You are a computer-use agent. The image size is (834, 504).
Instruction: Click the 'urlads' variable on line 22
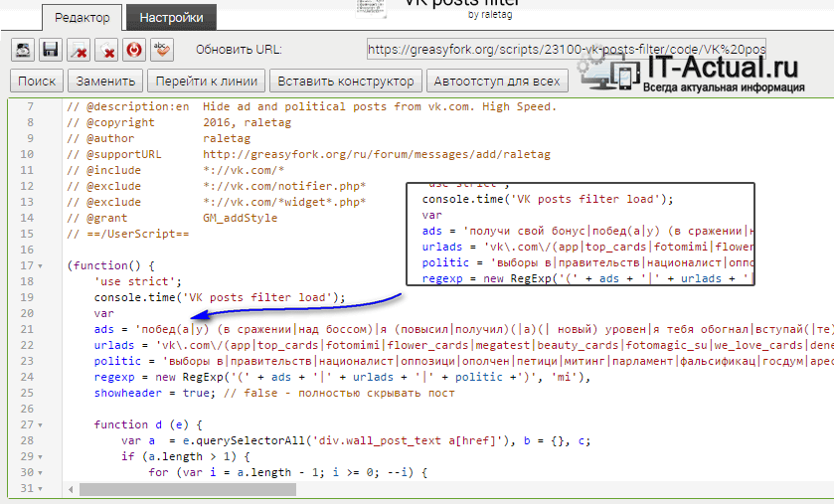pyautogui.click(x=114, y=345)
